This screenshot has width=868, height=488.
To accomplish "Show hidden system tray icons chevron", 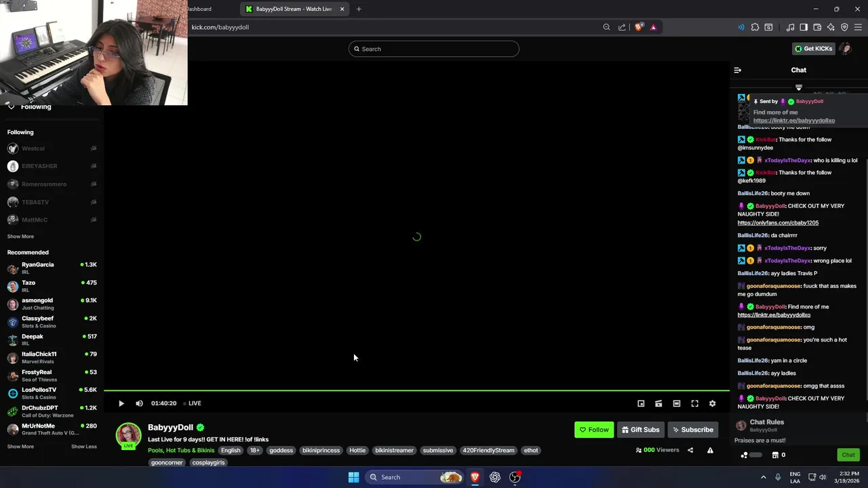I will (763, 477).
